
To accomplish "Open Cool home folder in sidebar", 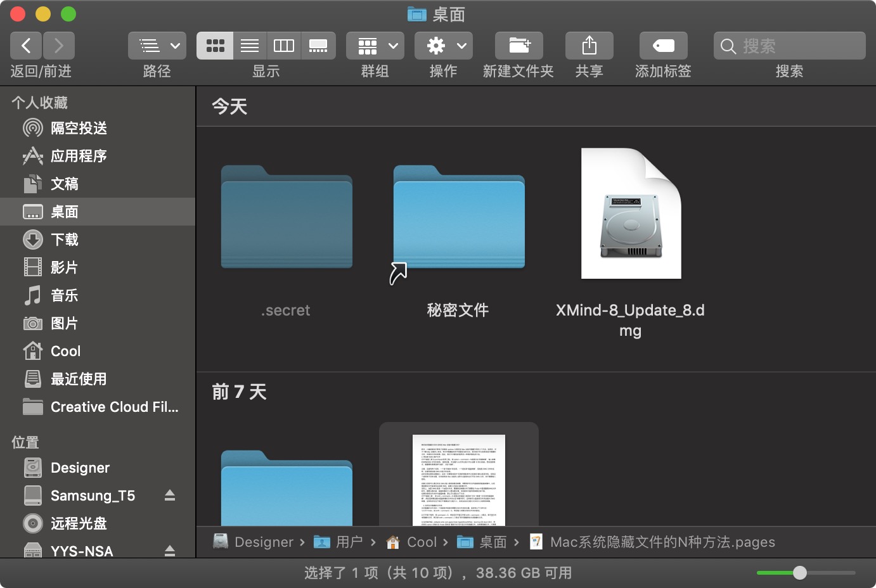I will pos(98,351).
